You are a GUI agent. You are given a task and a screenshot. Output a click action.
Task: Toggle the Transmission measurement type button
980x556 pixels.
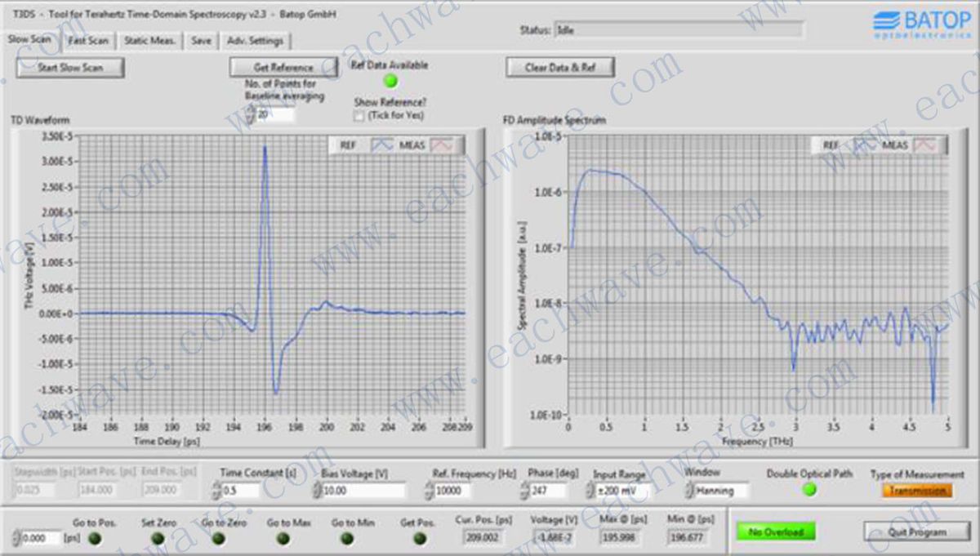[x=916, y=491]
